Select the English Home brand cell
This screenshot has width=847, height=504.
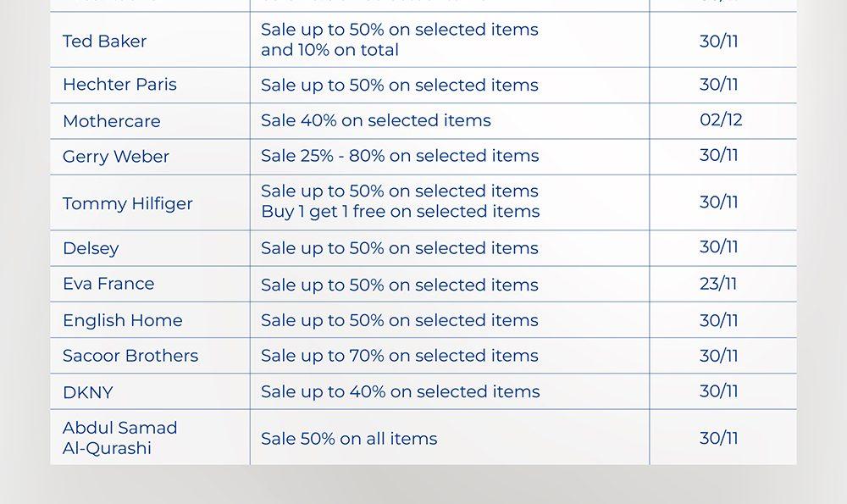[x=123, y=320]
